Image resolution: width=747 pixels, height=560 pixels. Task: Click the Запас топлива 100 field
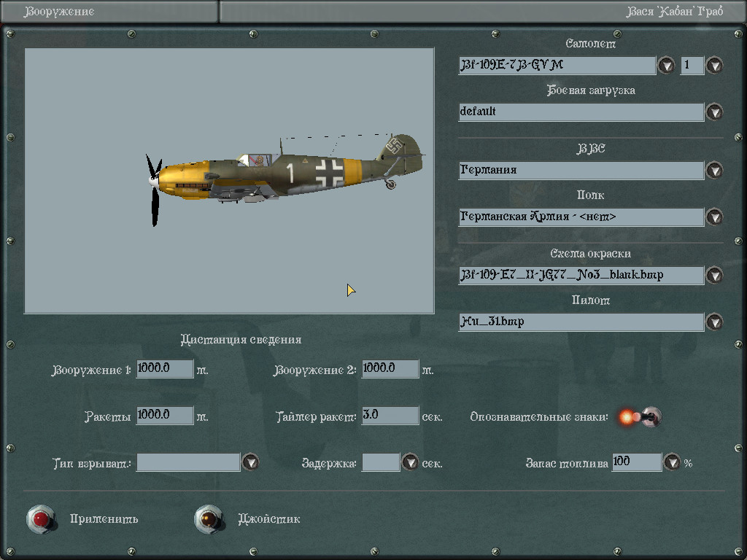637,462
